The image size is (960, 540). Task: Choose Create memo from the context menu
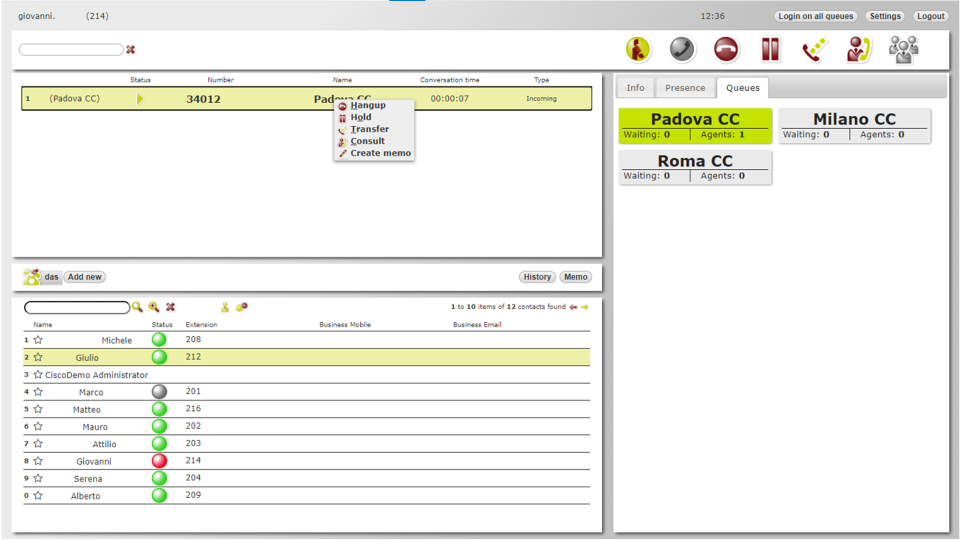[x=380, y=153]
